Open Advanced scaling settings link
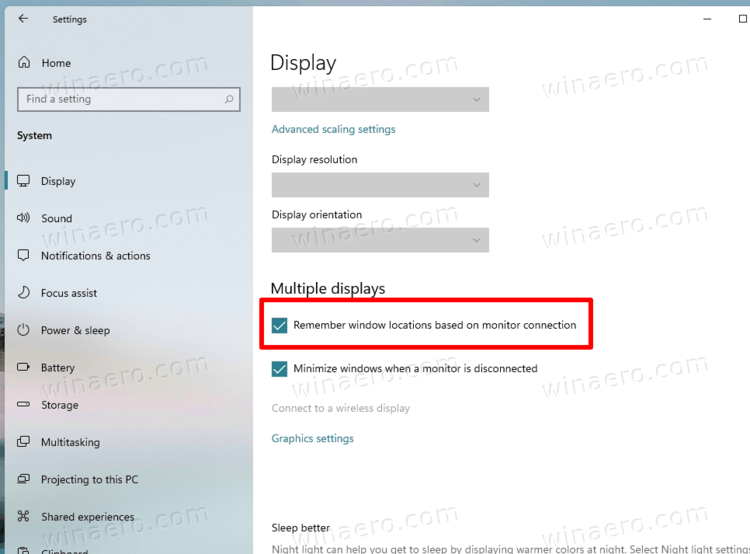Viewport: 750px width, 554px height. tap(333, 129)
